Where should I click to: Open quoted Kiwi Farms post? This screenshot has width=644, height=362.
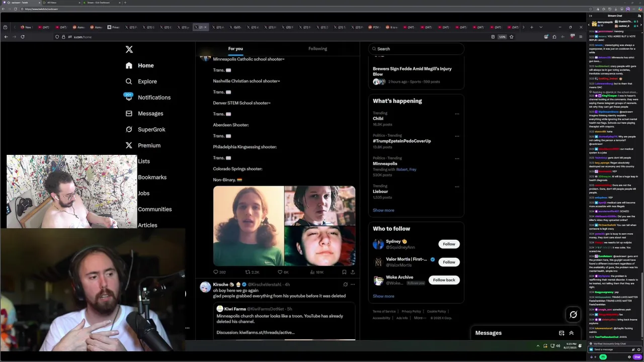click(284, 321)
